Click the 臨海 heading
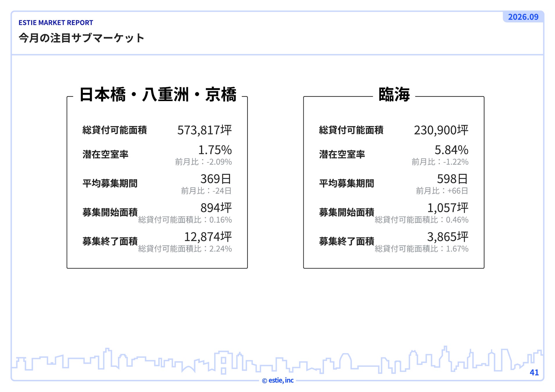This screenshot has width=555, height=392. click(394, 94)
